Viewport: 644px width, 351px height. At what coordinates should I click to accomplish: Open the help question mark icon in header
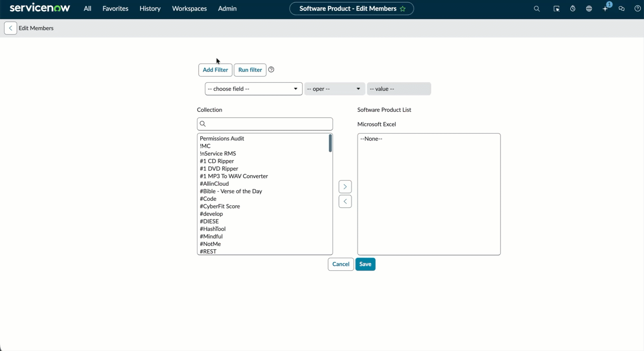(637, 9)
